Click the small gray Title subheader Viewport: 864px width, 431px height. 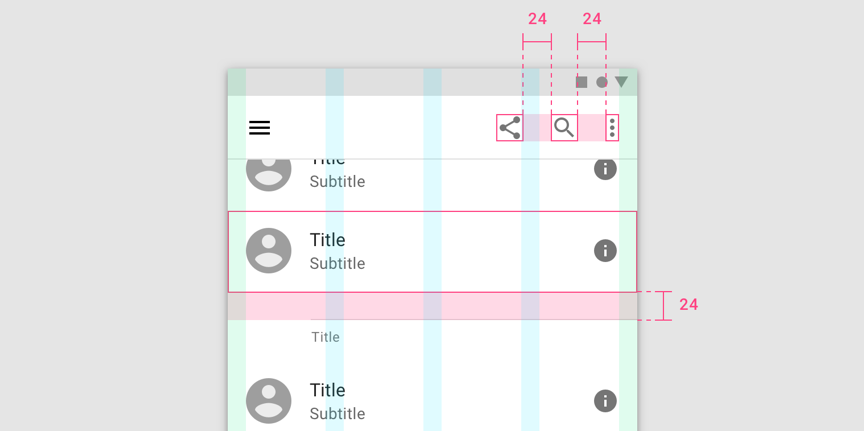325,337
